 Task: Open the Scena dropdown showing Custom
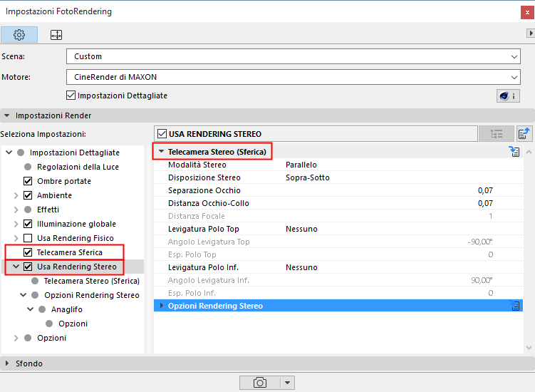coord(293,56)
